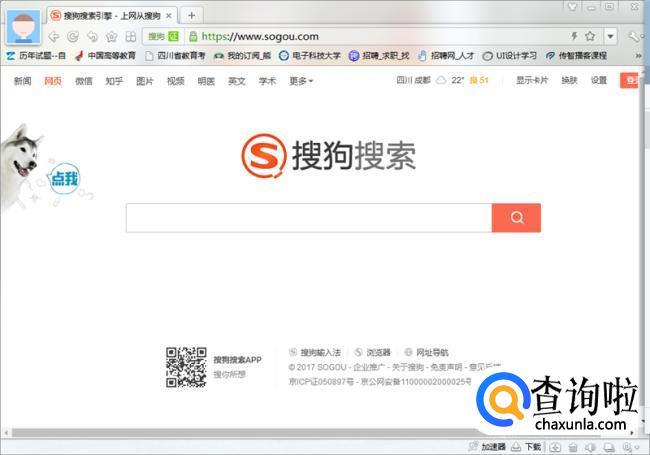Click the orange login button at page edge
This screenshot has width=650, height=455.
(629, 80)
